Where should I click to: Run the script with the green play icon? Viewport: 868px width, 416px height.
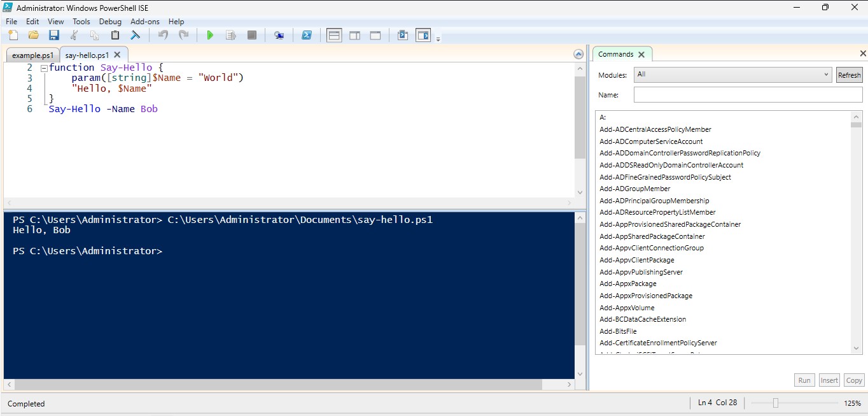210,35
